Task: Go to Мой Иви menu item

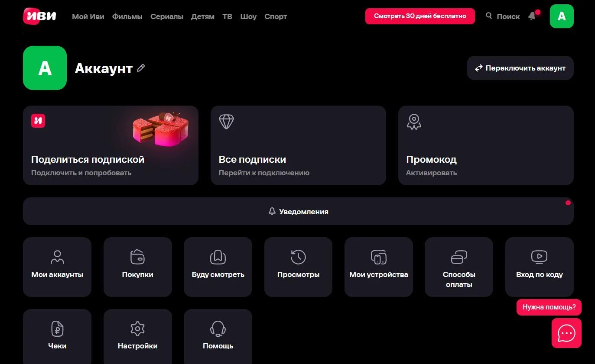Action: [x=88, y=16]
